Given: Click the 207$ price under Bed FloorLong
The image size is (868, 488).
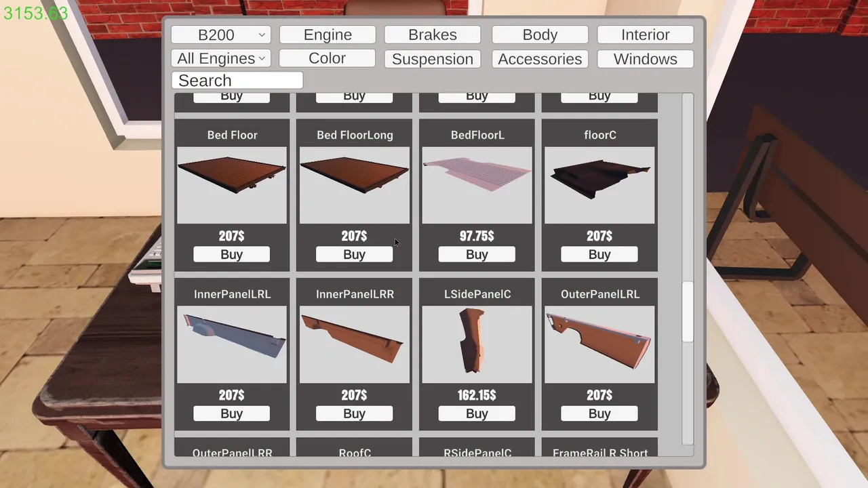Looking at the screenshot, I should point(354,236).
